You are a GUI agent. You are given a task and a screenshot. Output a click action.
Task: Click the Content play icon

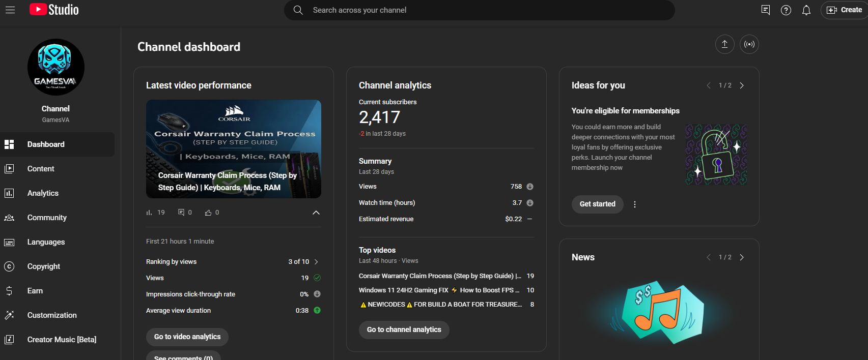point(9,169)
